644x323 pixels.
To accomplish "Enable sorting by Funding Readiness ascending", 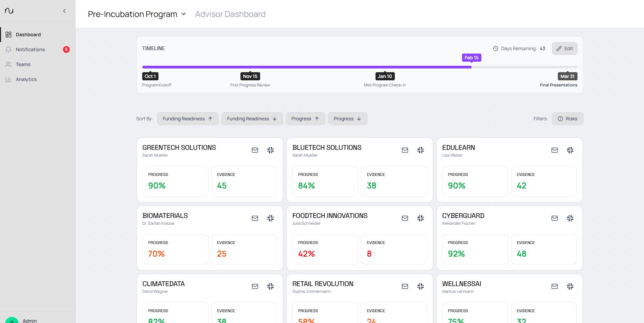I will [188, 119].
